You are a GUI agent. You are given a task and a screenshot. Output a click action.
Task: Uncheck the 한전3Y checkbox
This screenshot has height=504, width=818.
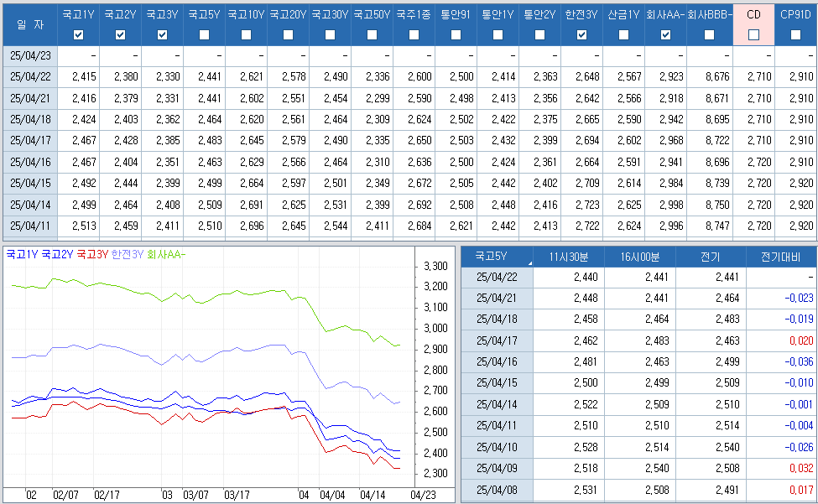(581, 34)
